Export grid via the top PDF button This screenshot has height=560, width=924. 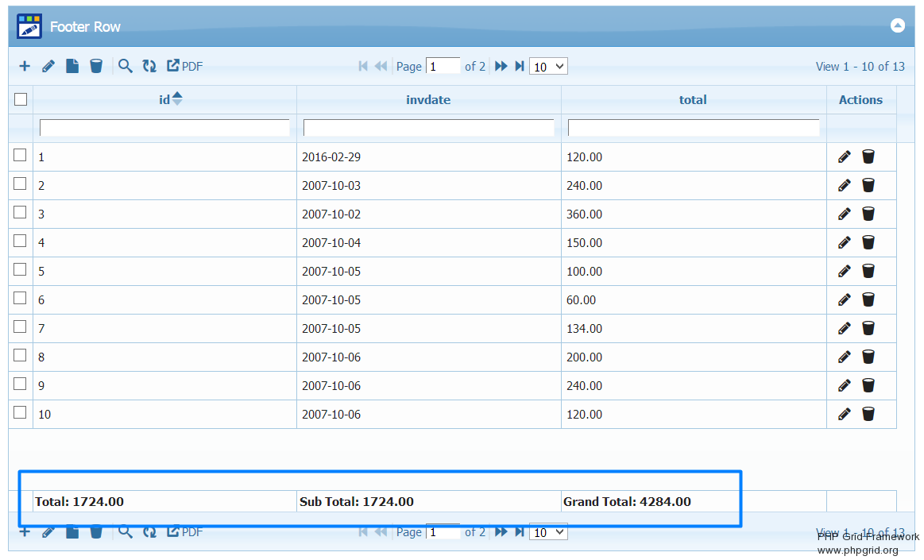click(x=184, y=66)
